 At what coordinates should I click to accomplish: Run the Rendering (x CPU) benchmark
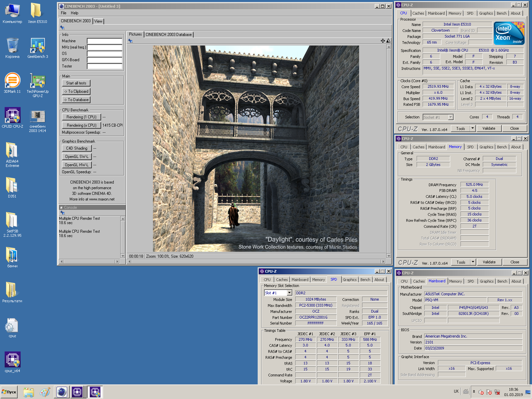tap(81, 125)
